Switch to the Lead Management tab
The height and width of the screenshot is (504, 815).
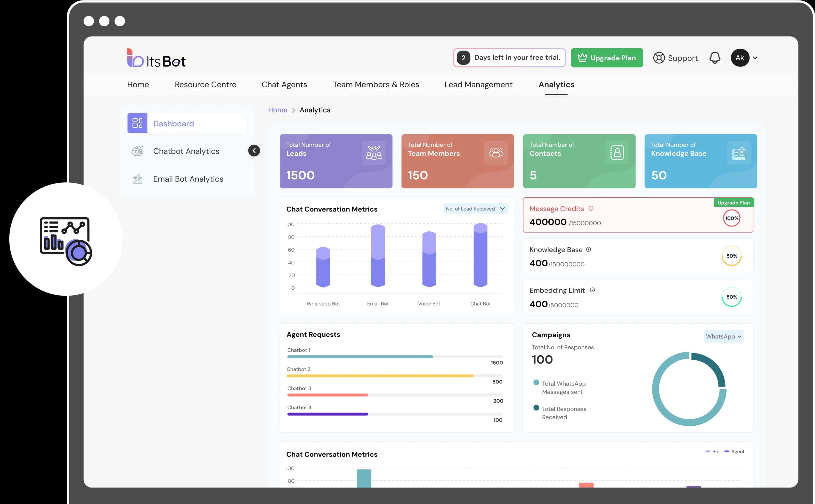click(478, 85)
